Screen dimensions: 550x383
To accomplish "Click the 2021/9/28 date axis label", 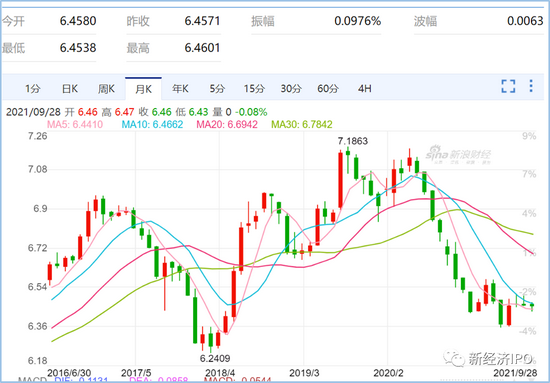I will click(x=515, y=372).
